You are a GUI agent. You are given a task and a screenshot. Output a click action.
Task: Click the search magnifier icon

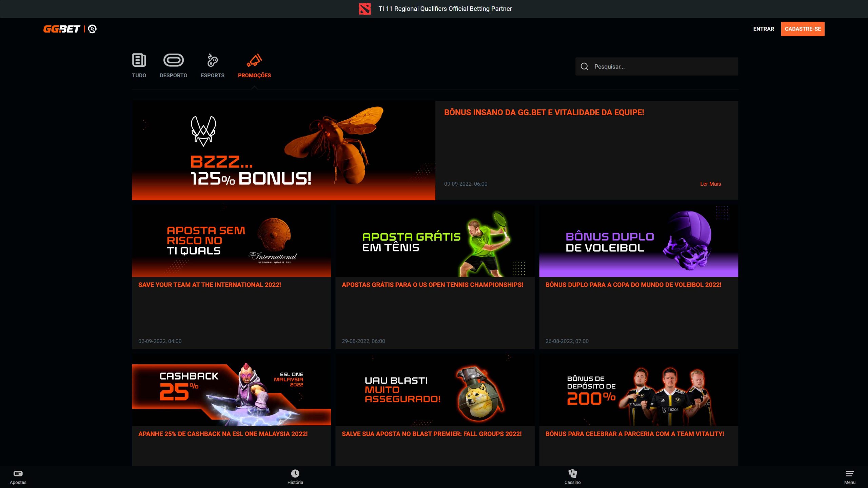[585, 66]
